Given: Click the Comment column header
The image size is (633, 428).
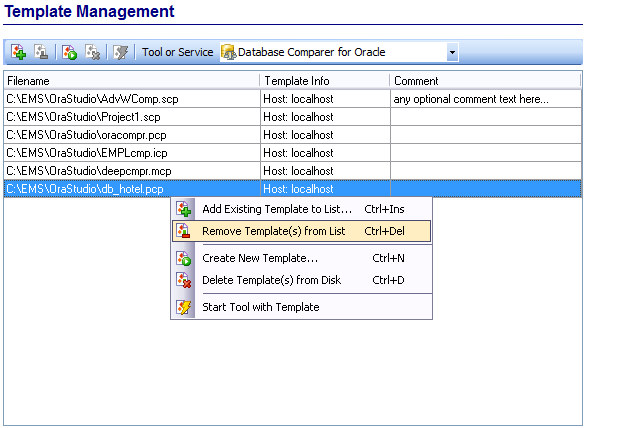Looking at the screenshot, I should coord(484,80).
